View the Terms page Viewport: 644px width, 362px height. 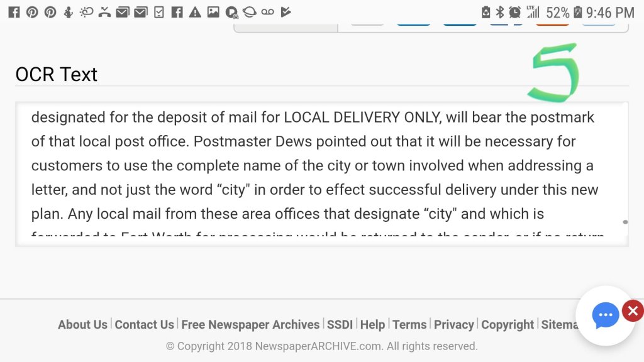[x=409, y=325]
